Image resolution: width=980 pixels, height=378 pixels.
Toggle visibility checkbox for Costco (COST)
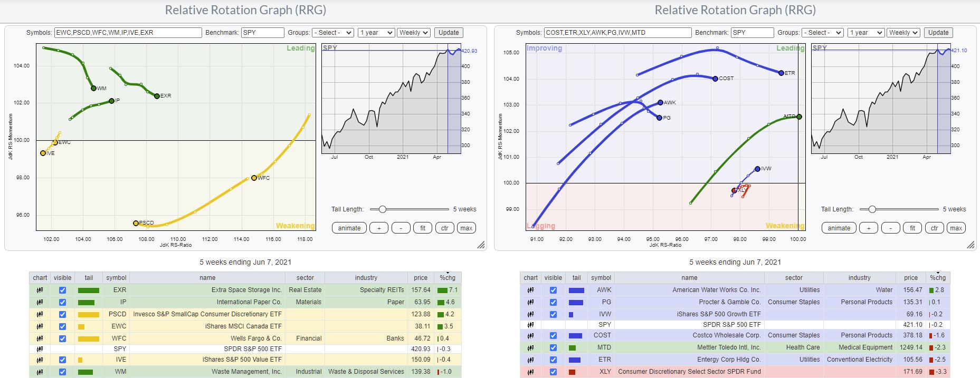pyautogui.click(x=553, y=335)
